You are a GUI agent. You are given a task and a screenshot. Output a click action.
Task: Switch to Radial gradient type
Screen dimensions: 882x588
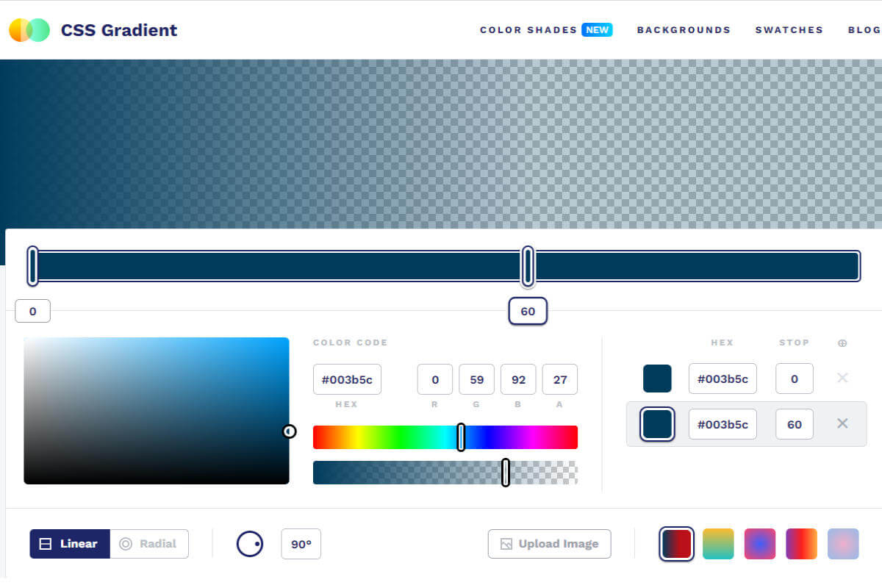pyautogui.click(x=149, y=544)
